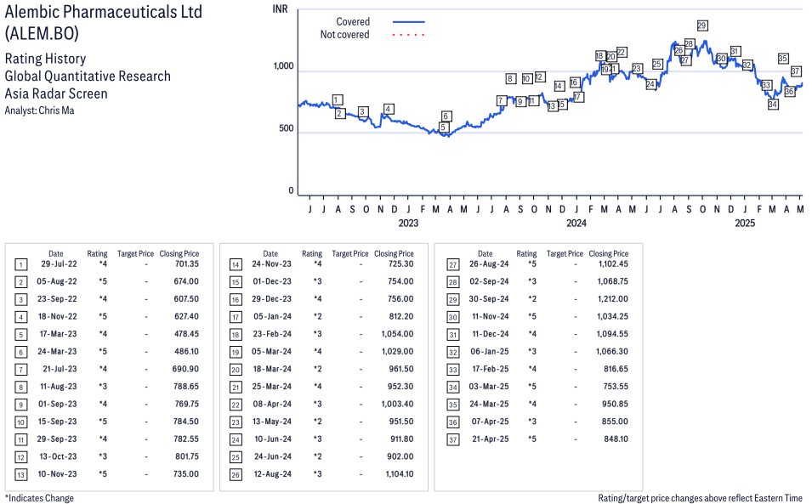Click closing price 1,054.00
This screenshot has height=504, width=812.
[x=398, y=334]
